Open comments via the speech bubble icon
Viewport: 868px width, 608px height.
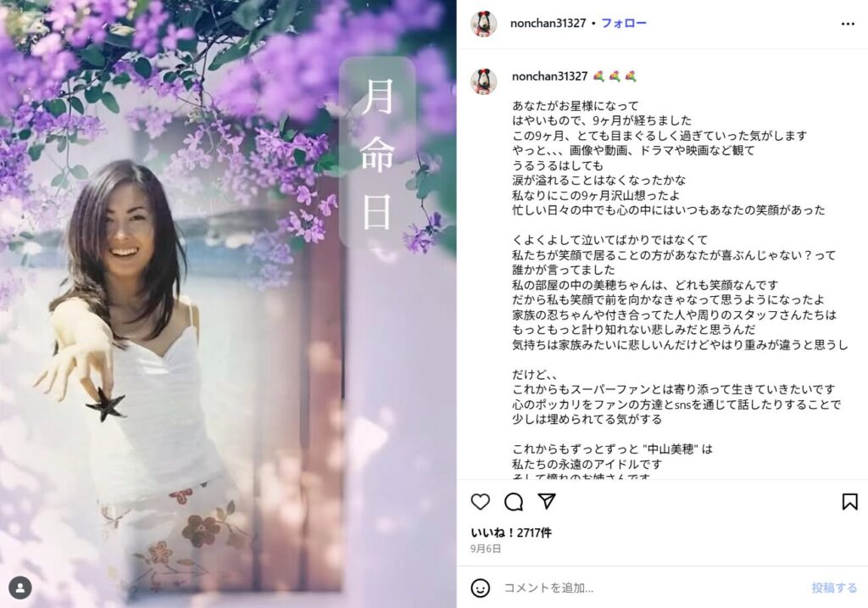(x=514, y=502)
